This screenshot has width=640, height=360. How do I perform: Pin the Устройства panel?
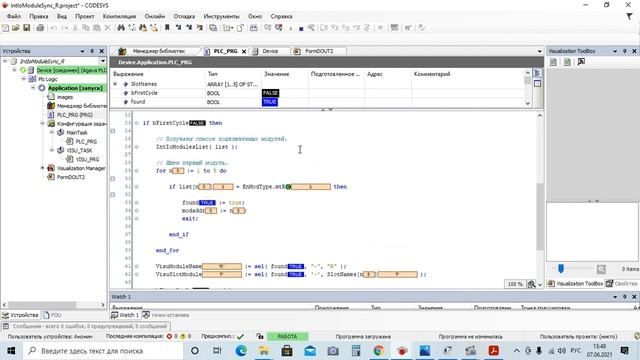pos(92,51)
